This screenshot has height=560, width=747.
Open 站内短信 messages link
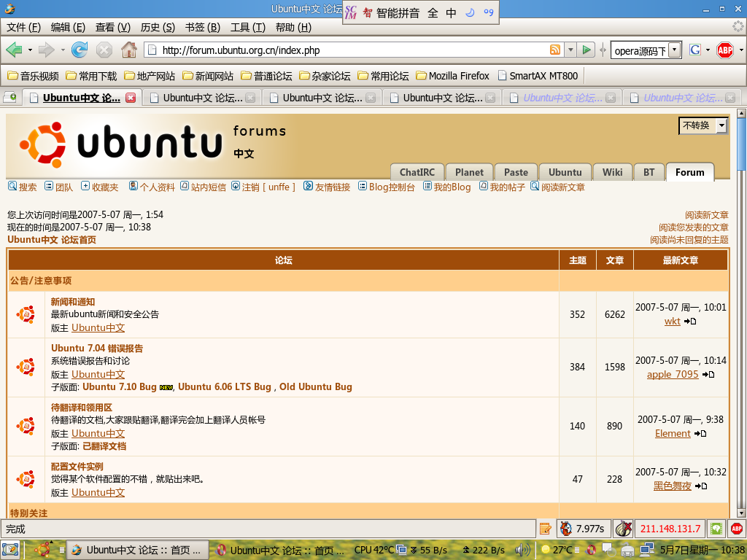(203, 187)
